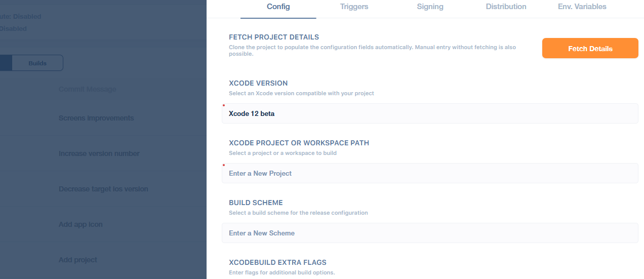
Task: Click 'Select an Xcode version compatible' hint text
Action: pyautogui.click(x=301, y=93)
